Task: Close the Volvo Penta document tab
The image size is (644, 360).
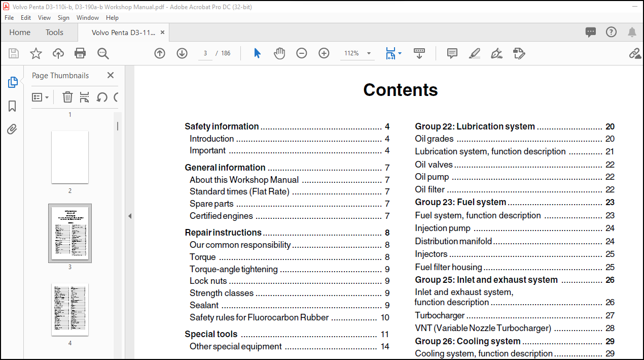Action: (162, 32)
